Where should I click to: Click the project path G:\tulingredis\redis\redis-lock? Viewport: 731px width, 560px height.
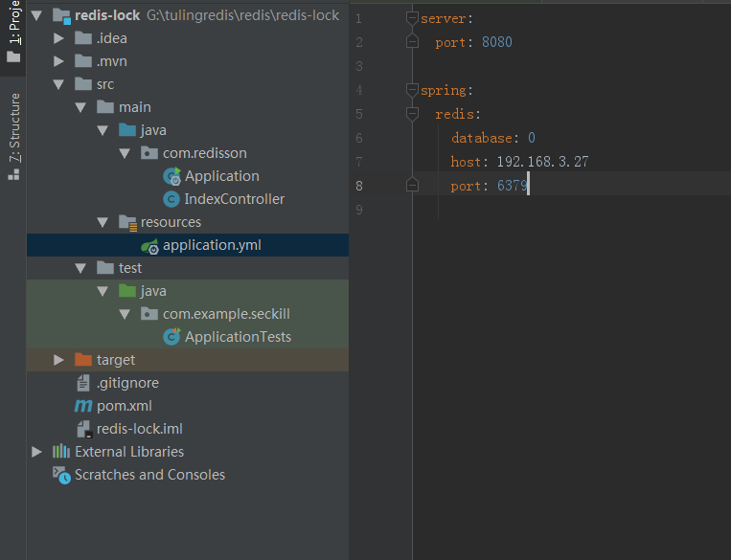click(243, 15)
